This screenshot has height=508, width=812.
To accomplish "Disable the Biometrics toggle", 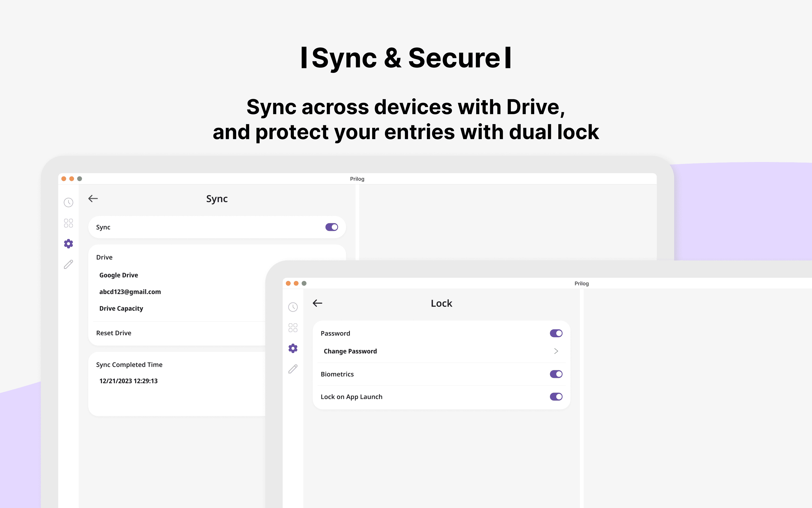I will tap(556, 374).
